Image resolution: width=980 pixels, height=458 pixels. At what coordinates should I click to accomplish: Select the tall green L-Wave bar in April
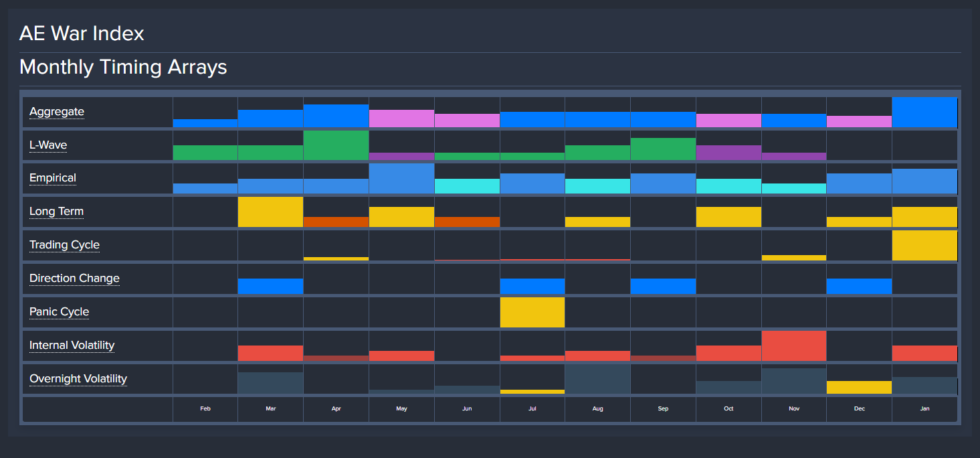click(x=336, y=145)
